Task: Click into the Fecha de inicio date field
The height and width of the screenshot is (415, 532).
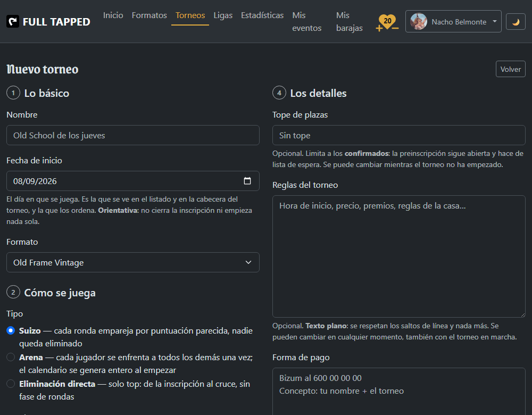Action: 133,181
